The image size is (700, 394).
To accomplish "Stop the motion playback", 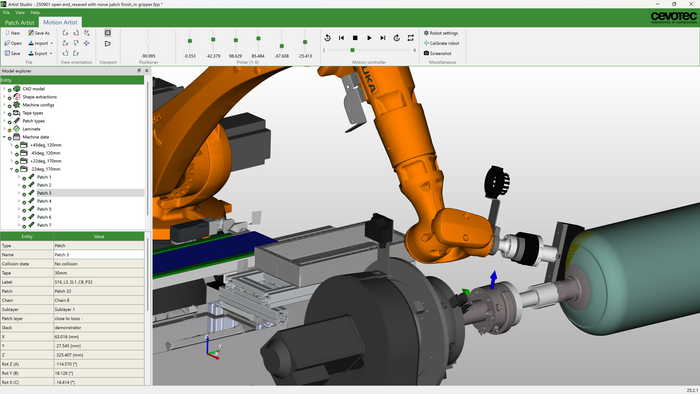I will point(355,38).
